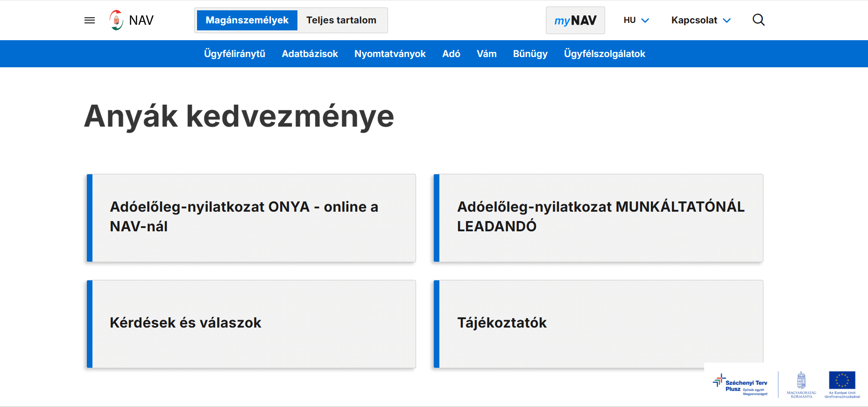
Task: Expand the Kapcsolat dropdown menu
Action: pyautogui.click(x=700, y=21)
